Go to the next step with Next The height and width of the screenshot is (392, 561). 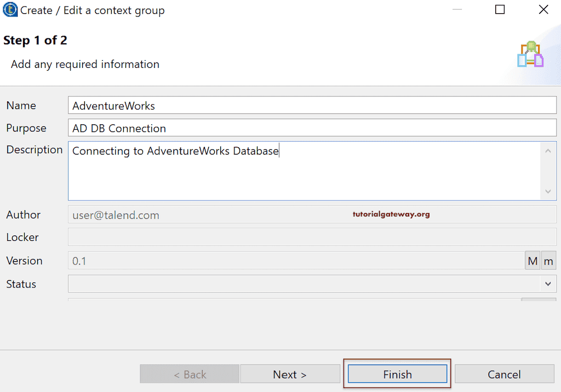290,374
